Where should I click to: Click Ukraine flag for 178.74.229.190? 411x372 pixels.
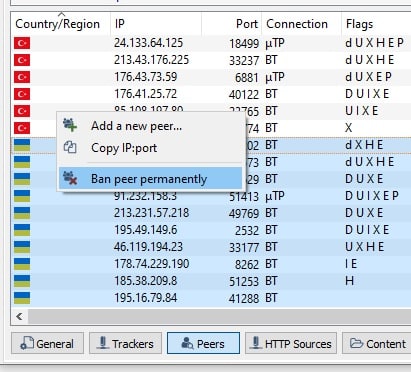click(x=22, y=264)
